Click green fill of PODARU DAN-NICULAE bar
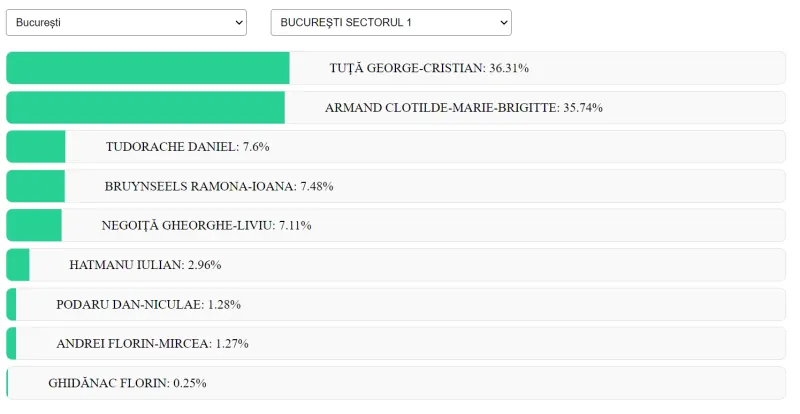Image resolution: width=800 pixels, height=414 pixels. [x=11, y=304]
